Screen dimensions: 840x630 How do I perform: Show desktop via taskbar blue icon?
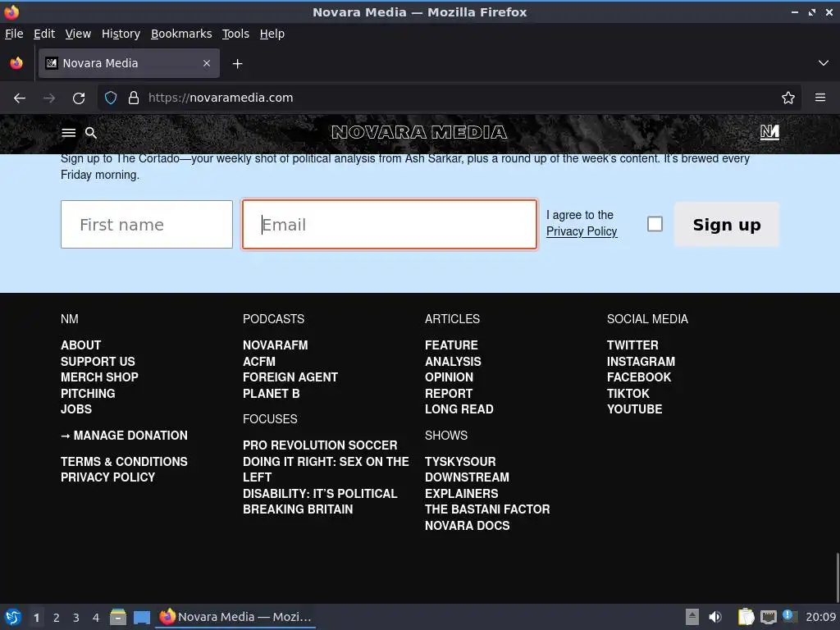coord(141,617)
